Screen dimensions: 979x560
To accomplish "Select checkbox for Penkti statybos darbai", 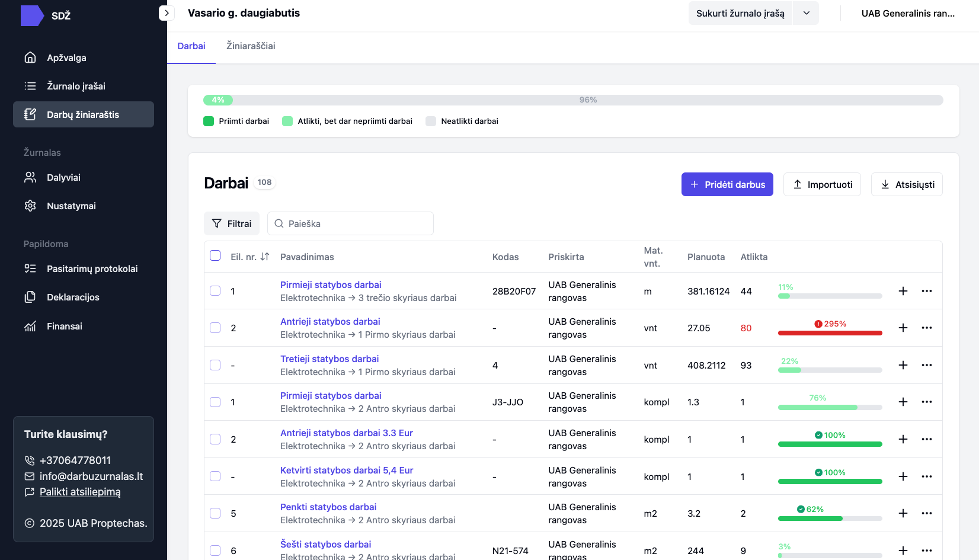I will 215,513.
